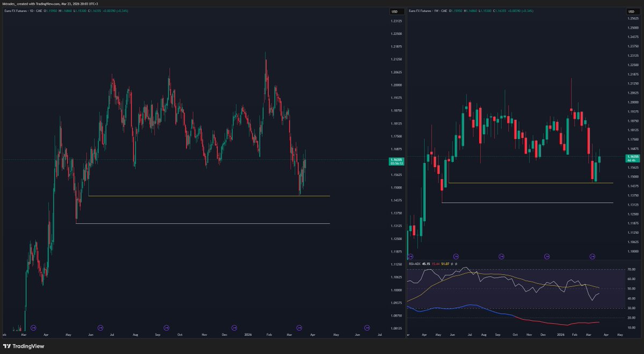The width and height of the screenshot is (644, 354).
Task: Select the RSI+ADX indicator legend label
Action: click(415, 264)
